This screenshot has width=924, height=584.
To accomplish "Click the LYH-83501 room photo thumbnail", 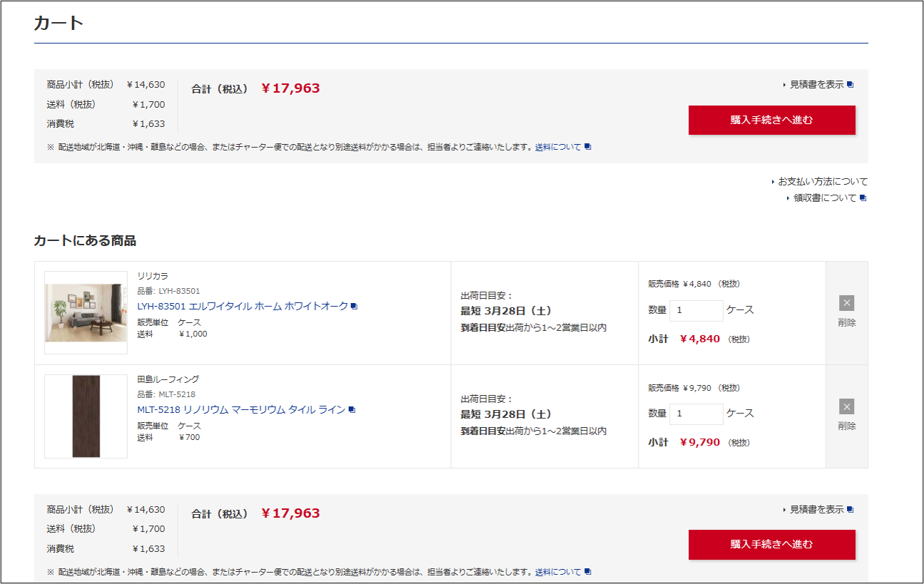I will (86, 312).
